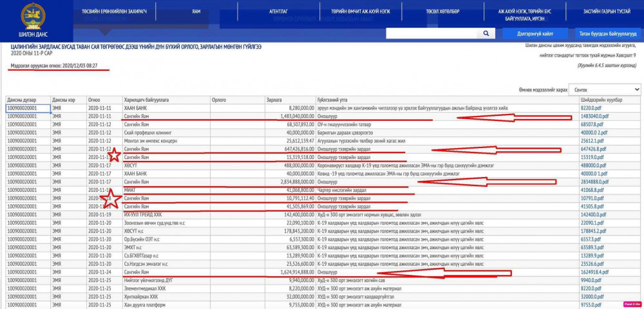Open the 1624918.4.pdf link
The width and height of the screenshot is (644, 309).
tap(594, 272)
